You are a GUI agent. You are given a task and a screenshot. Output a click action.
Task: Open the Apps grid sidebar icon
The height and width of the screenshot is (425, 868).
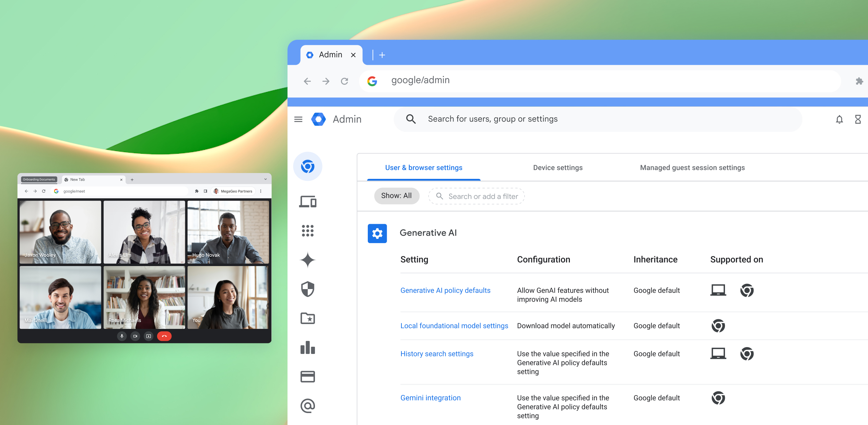pos(307,231)
